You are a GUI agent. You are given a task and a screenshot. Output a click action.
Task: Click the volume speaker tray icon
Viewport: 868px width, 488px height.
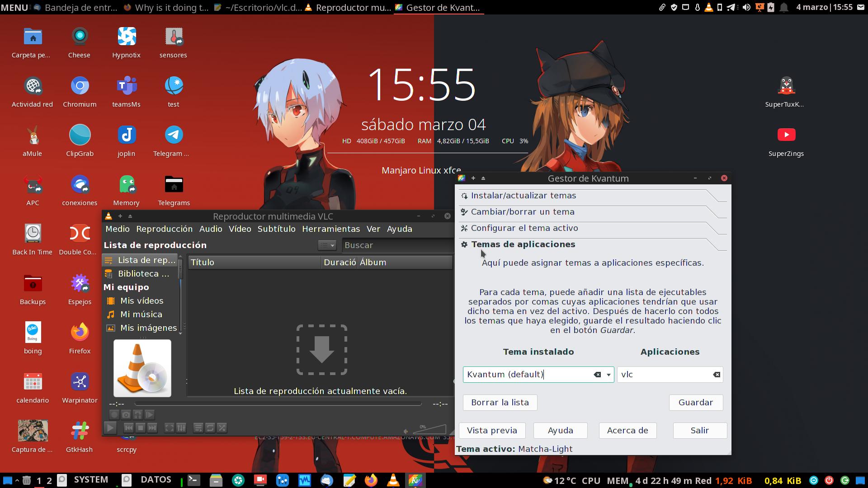(x=746, y=7)
